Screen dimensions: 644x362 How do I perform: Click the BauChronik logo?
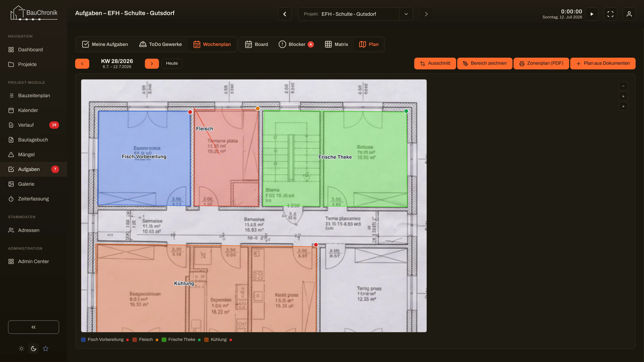[x=34, y=13]
